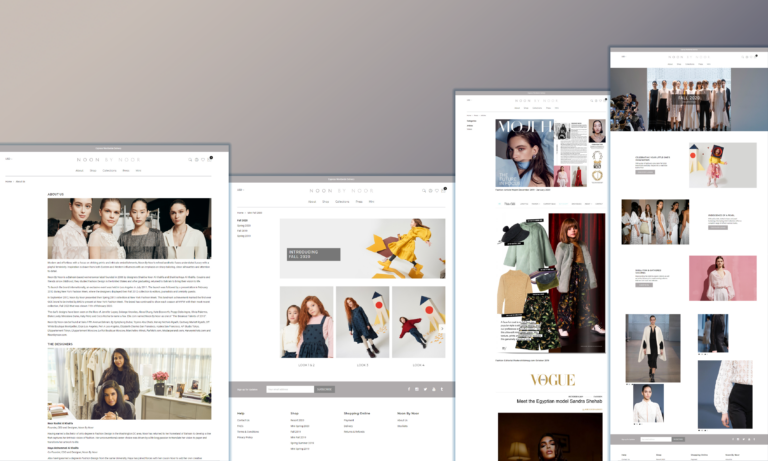Screen dimensions: 768x461
Task: Open the Press menu on the Mini Fall 2020 page
Action: point(359,202)
